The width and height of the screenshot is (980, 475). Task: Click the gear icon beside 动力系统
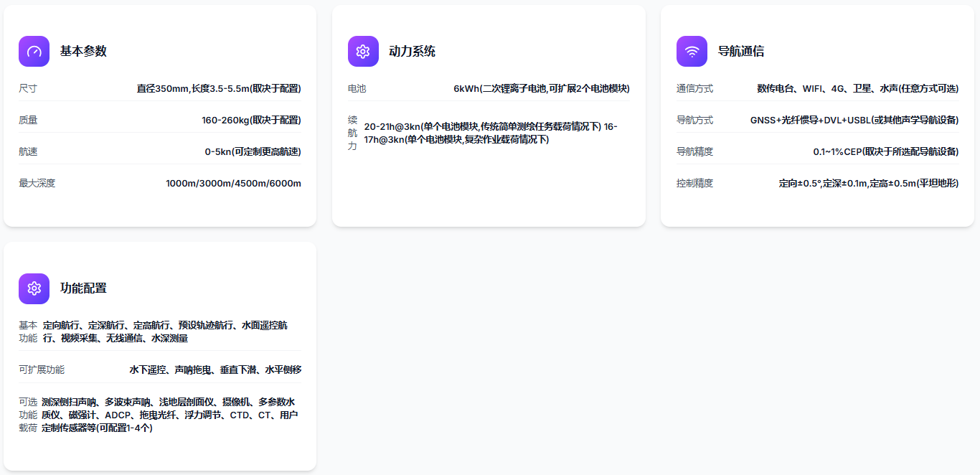[363, 52]
